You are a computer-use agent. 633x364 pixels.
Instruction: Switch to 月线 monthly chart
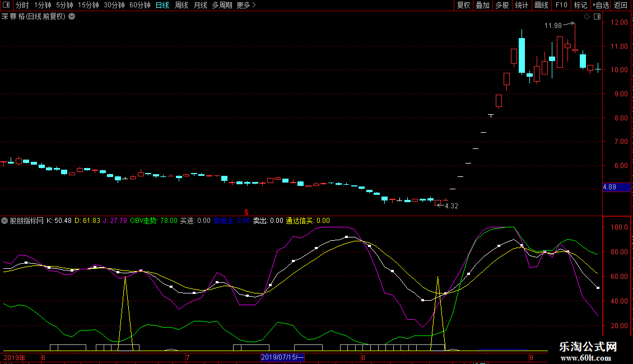pyautogui.click(x=200, y=5)
